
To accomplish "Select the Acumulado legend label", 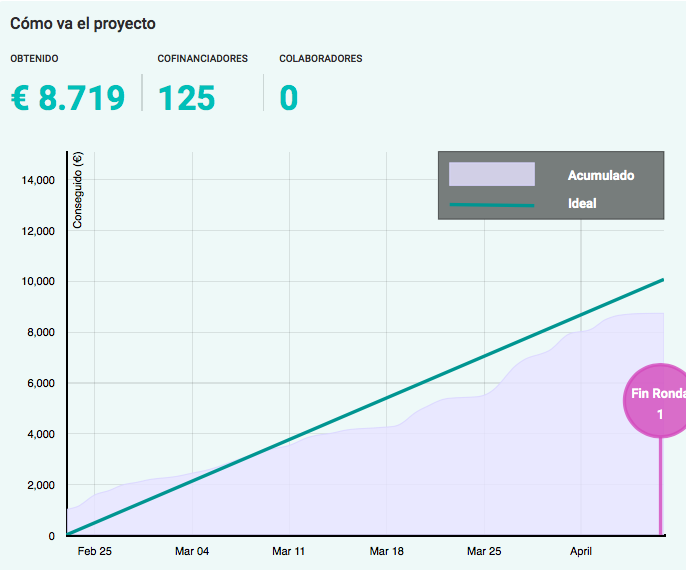I will (x=600, y=175).
